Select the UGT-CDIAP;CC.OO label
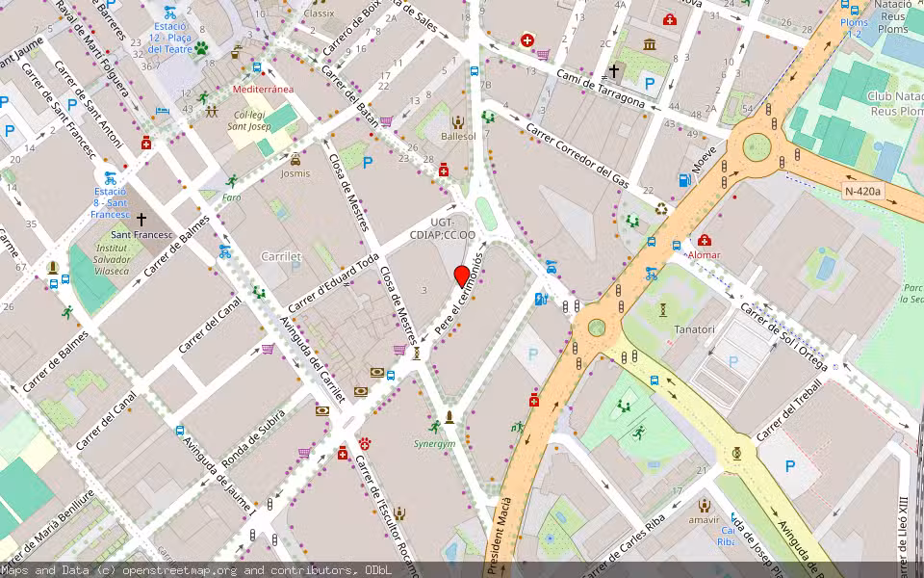The image size is (924, 578). point(443,229)
